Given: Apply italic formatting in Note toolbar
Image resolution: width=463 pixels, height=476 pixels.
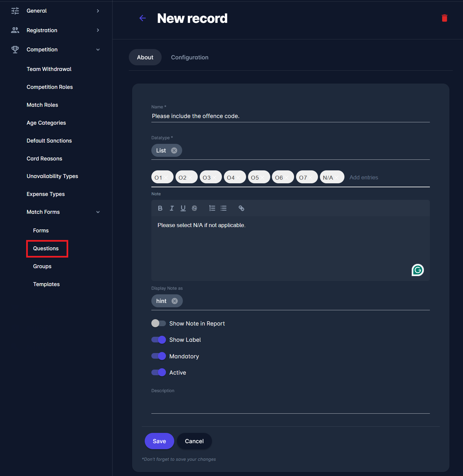Looking at the screenshot, I should (x=172, y=208).
